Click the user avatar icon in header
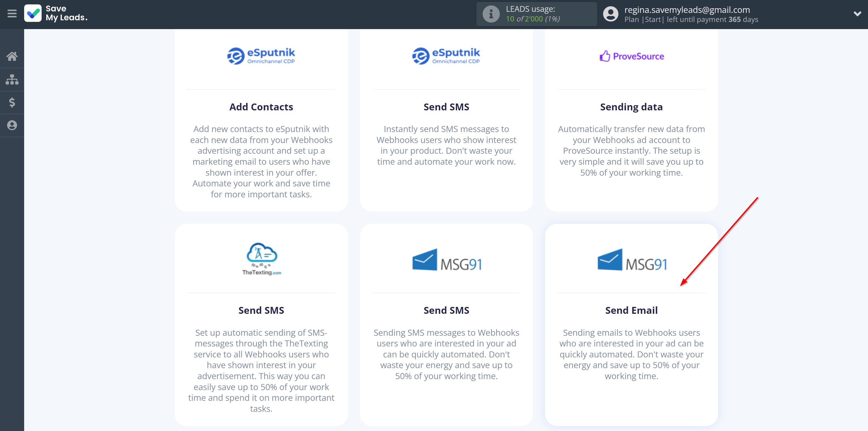The width and height of the screenshot is (868, 431). pos(611,14)
